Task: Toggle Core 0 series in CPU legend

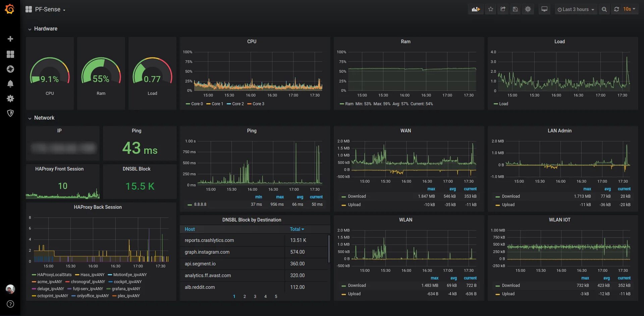Action: 197,104
